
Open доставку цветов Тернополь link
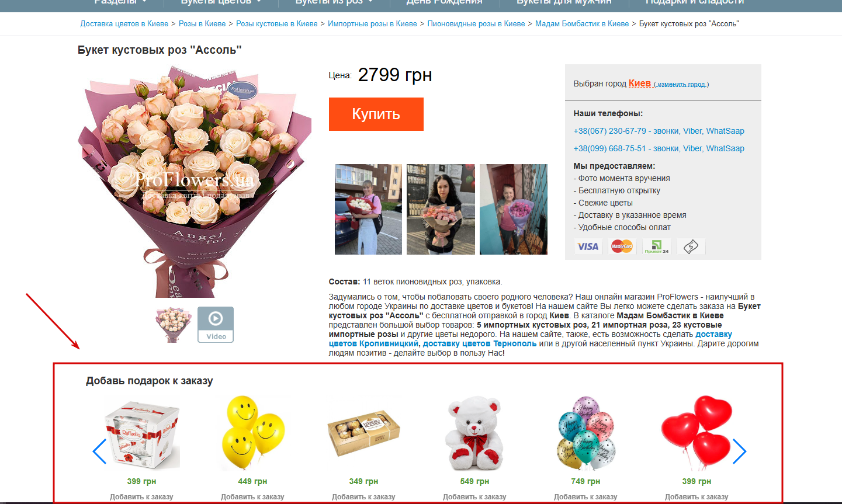pyautogui.click(x=480, y=343)
